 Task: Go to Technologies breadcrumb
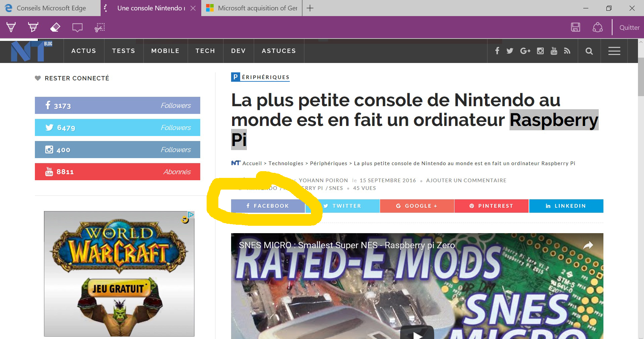point(286,163)
